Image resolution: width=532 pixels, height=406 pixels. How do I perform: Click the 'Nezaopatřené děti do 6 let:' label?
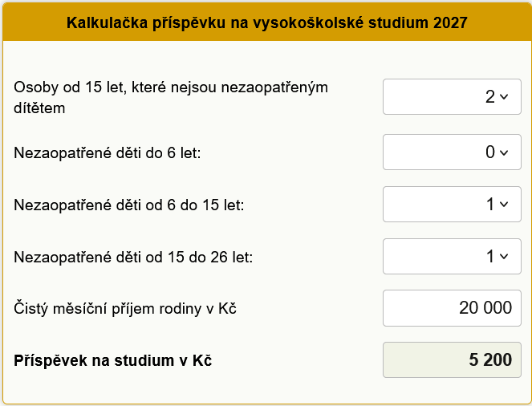[x=107, y=152]
